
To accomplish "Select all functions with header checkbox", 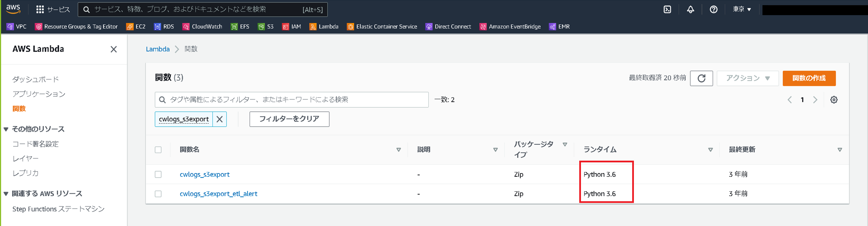I will coord(158,150).
